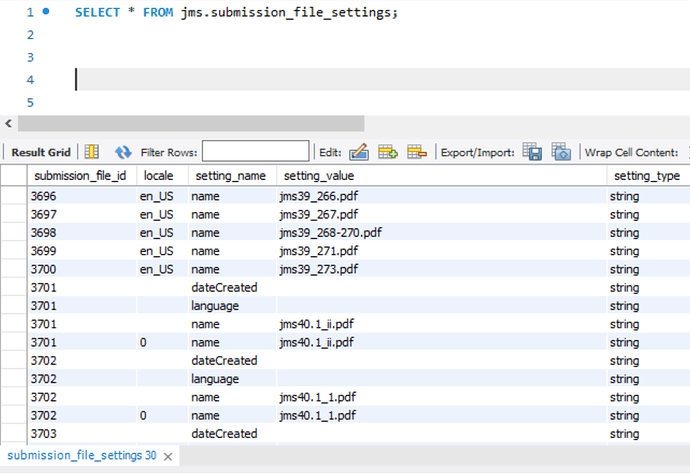This screenshot has width=690, height=473.
Task: Select the en_US locale cell in row 3700
Action: tap(162, 269)
